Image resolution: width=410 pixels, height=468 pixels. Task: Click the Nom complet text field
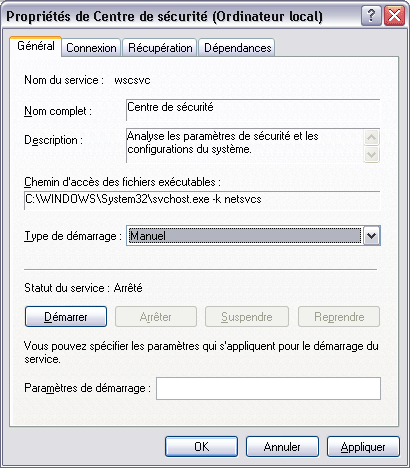point(253,110)
